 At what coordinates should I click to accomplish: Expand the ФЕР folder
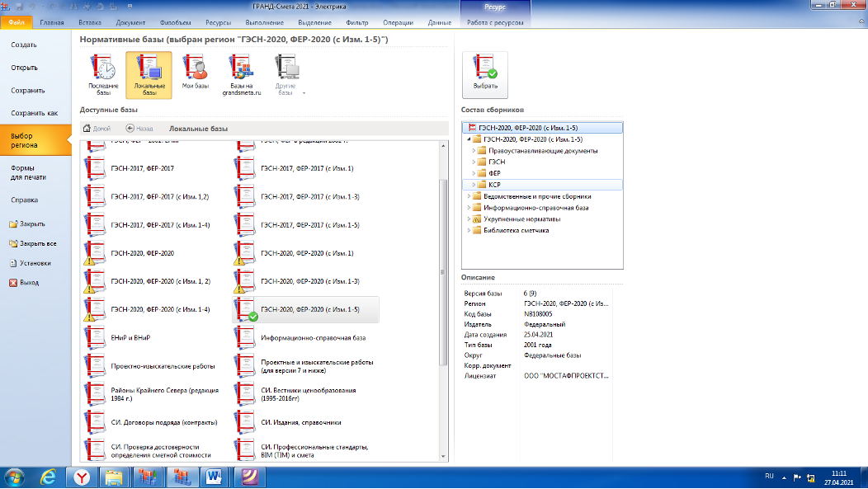click(474, 173)
